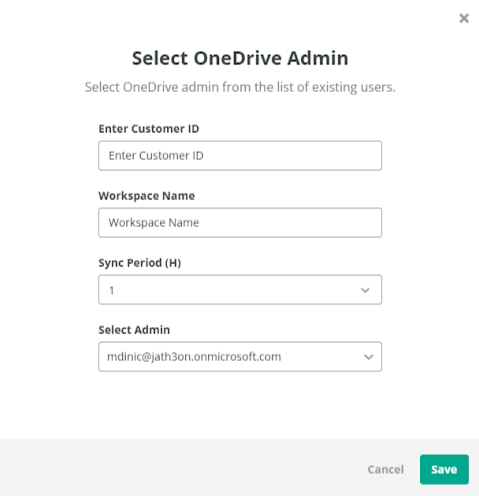Click the gray footer bar beside Cancel

(183, 468)
